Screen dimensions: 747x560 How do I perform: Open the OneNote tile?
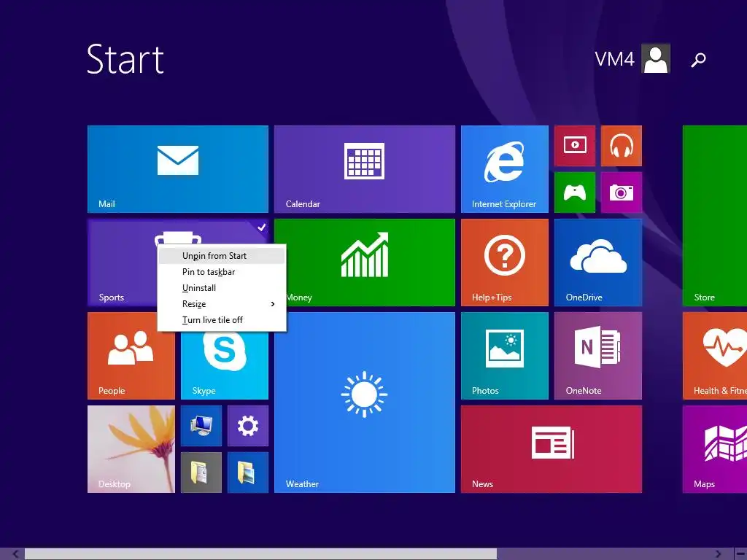[x=598, y=356]
